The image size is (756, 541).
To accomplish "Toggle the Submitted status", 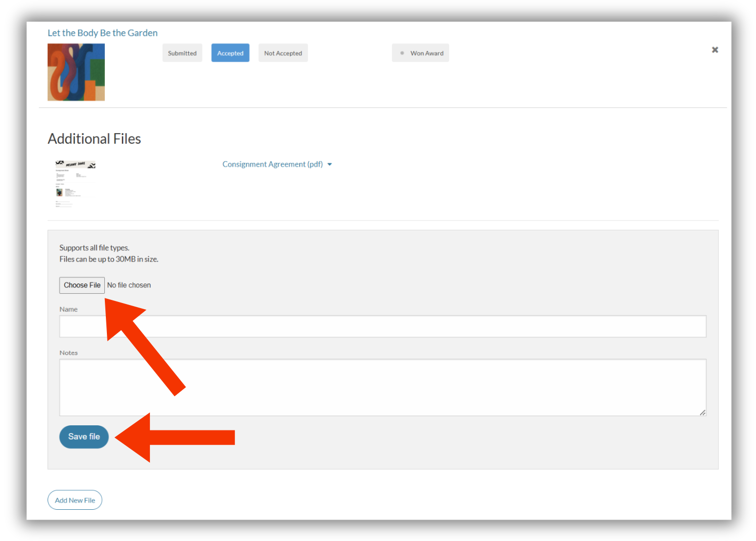I will pos(182,53).
